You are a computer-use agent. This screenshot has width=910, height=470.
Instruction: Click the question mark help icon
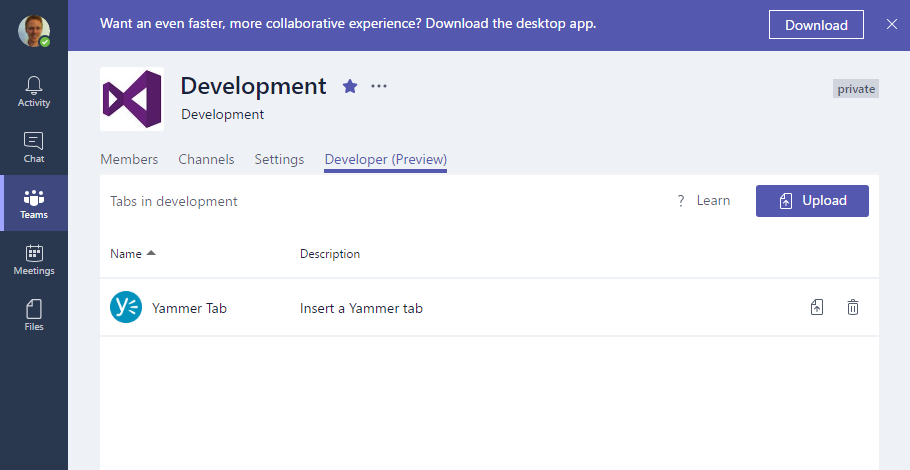click(681, 201)
